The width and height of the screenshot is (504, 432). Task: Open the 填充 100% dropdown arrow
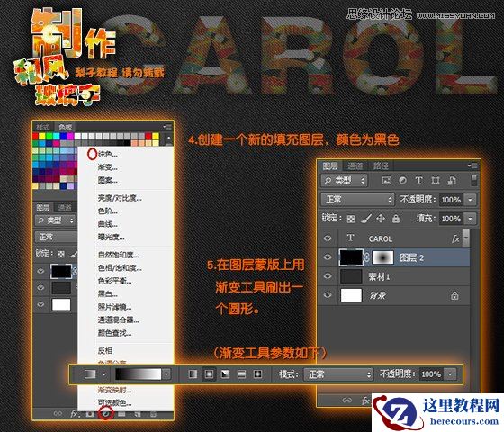[470, 219]
